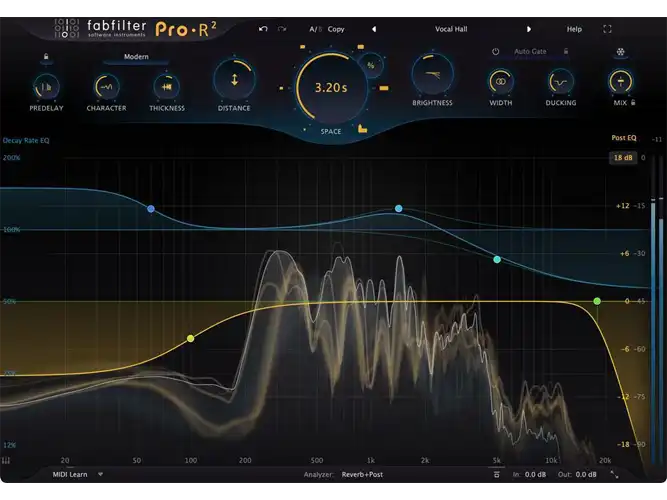Image resolution: width=667 pixels, height=500 pixels.
Task: Click the 5k frequency axis label
Action: point(496,460)
